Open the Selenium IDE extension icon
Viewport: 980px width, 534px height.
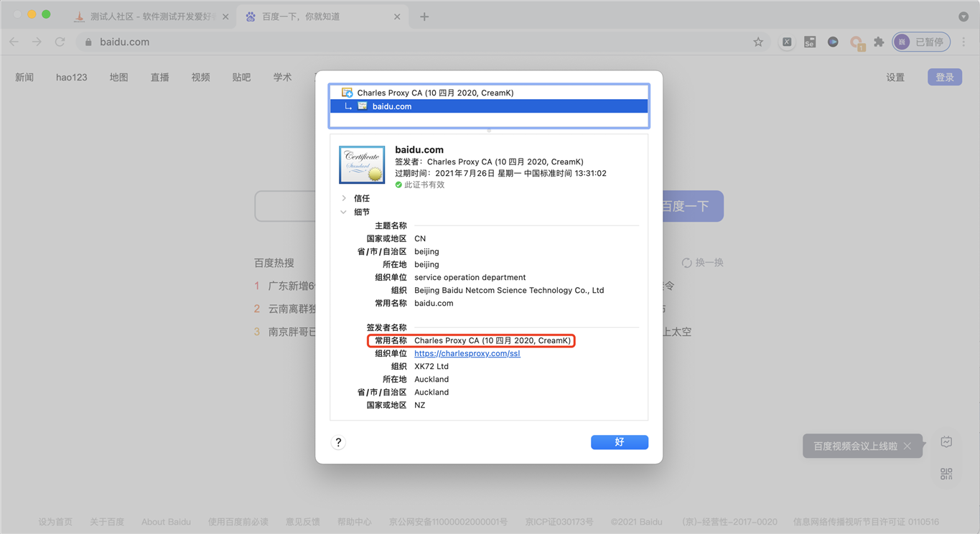point(810,42)
